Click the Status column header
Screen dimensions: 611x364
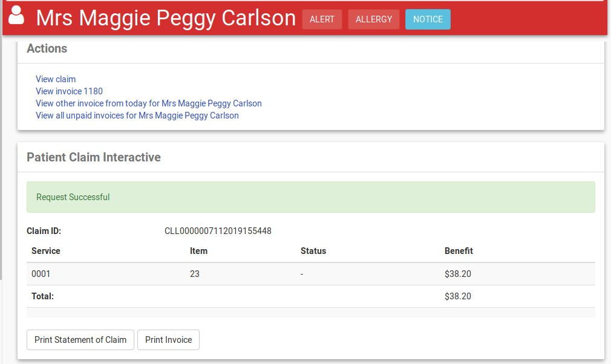tap(313, 251)
